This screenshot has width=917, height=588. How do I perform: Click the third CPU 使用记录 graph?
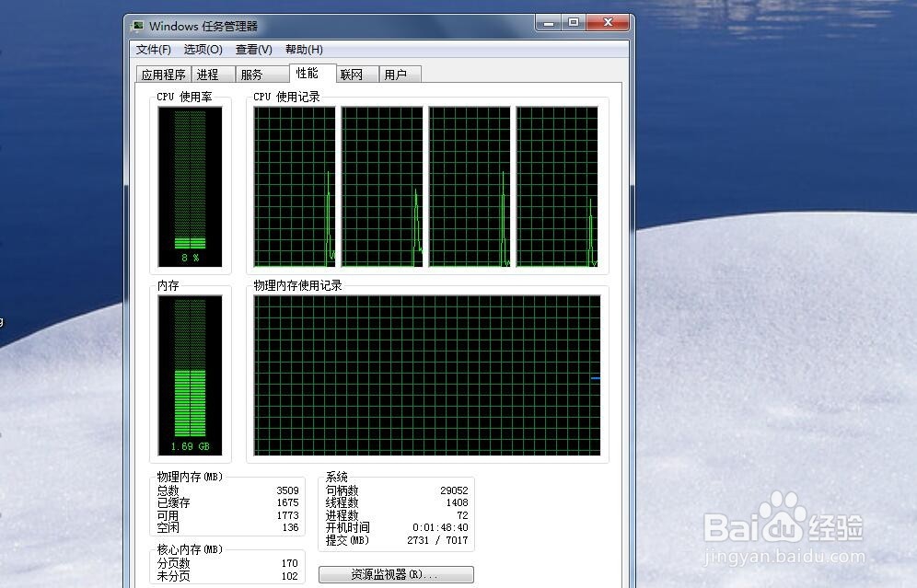470,187
